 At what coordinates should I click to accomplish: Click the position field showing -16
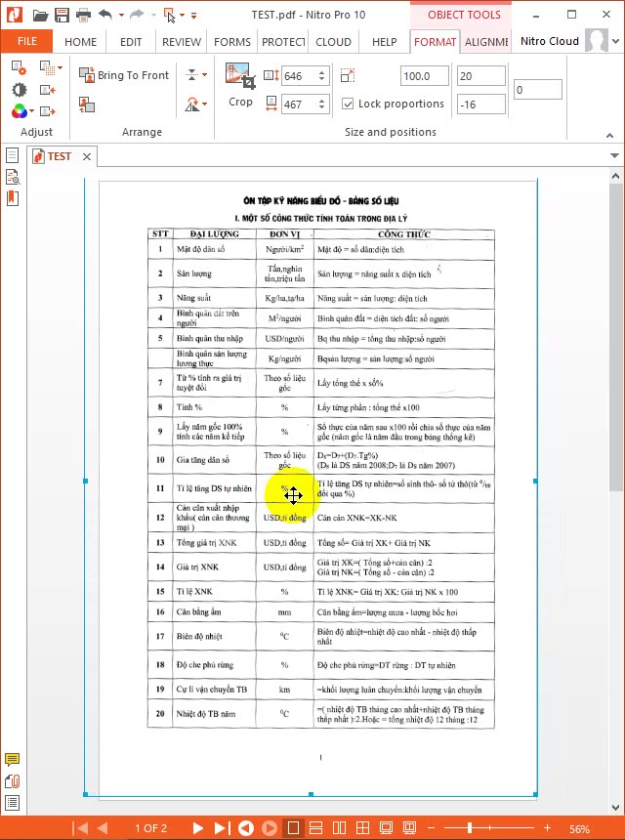pyautogui.click(x=480, y=105)
